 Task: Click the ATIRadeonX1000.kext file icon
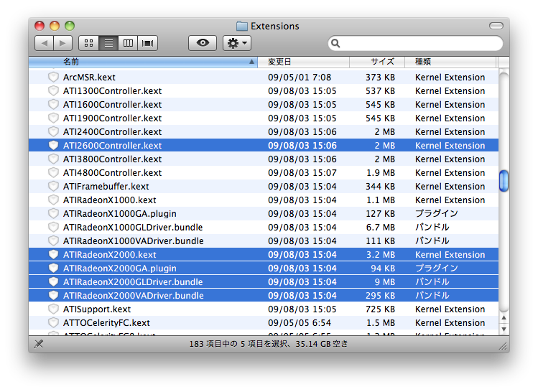(53, 200)
